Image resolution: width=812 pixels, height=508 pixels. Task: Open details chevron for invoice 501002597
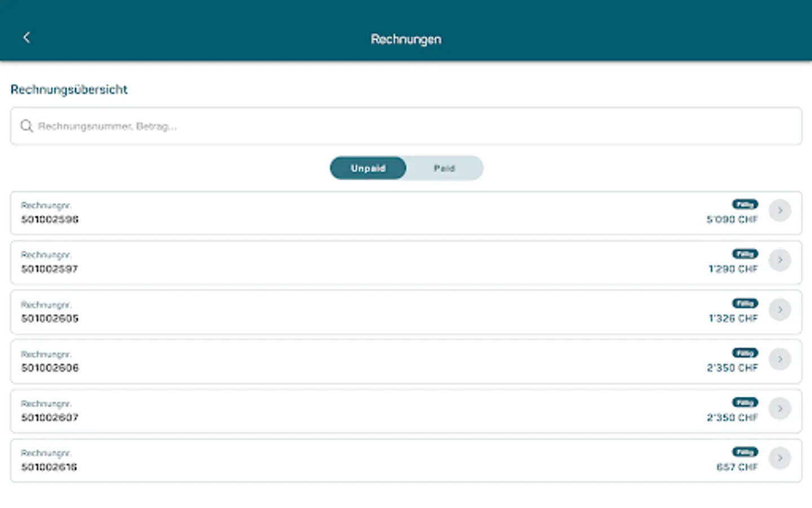tap(780, 260)
